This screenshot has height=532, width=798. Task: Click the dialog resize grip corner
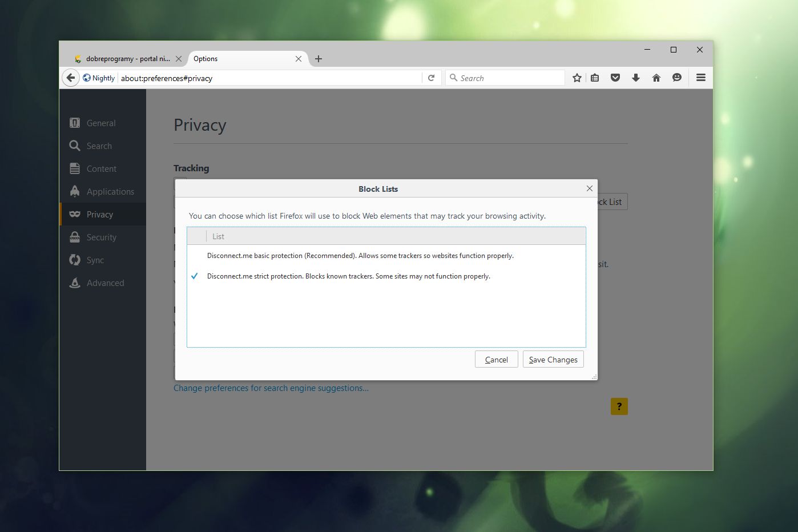[x=594, y=377]
